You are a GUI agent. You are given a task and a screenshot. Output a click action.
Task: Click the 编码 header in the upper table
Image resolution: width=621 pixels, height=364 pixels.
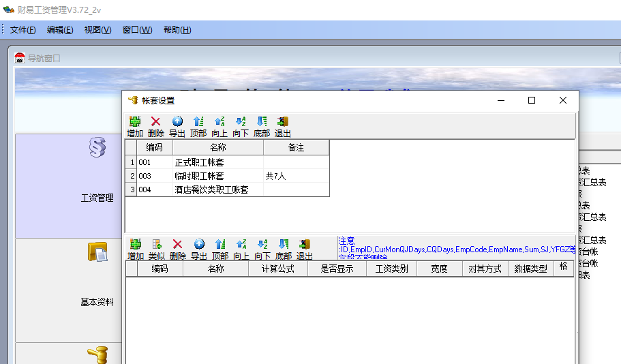(x=155, y=147)
